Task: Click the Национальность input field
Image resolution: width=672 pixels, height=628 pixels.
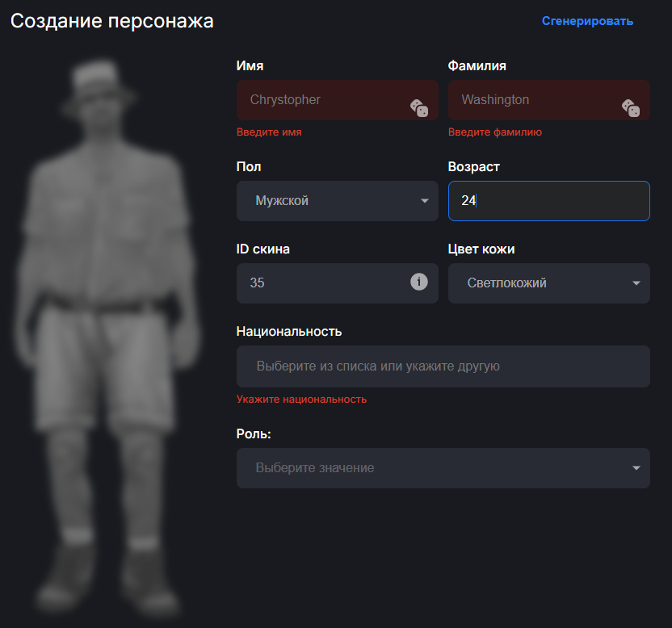Action: point(443,366)
